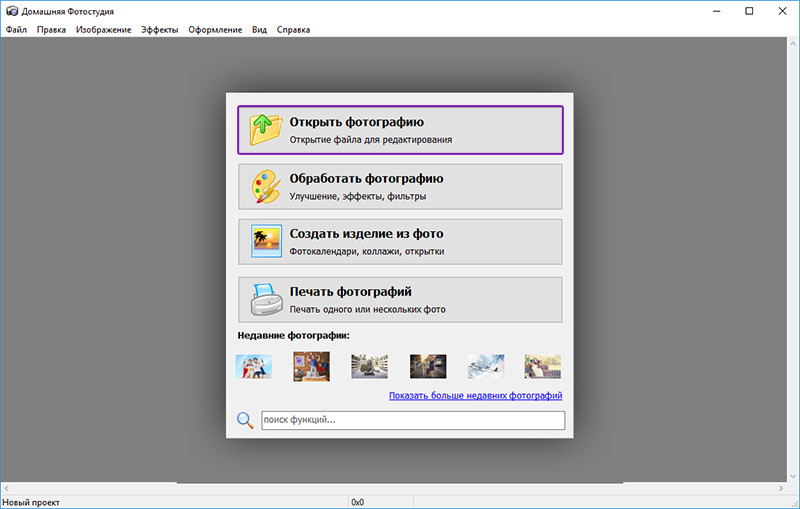
Task: Open the Файл menu
Action: click(16, 30)
